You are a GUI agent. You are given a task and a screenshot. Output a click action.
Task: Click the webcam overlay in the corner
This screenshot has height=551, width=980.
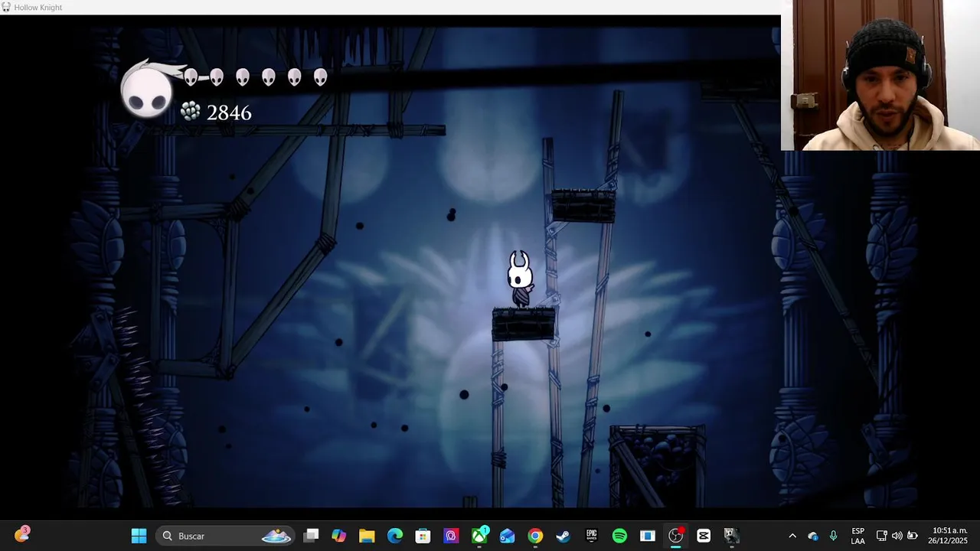880,75
